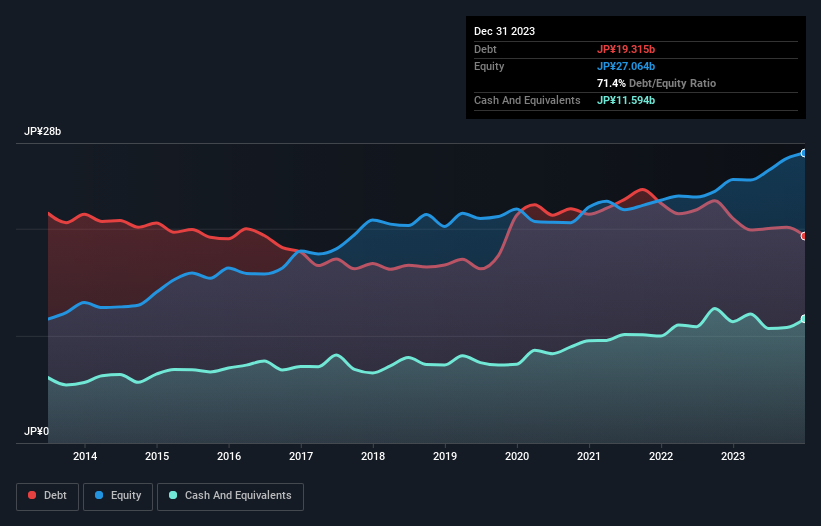Click the 2023 x-axis label
The image size is (821, 526).
click(733, 456)
